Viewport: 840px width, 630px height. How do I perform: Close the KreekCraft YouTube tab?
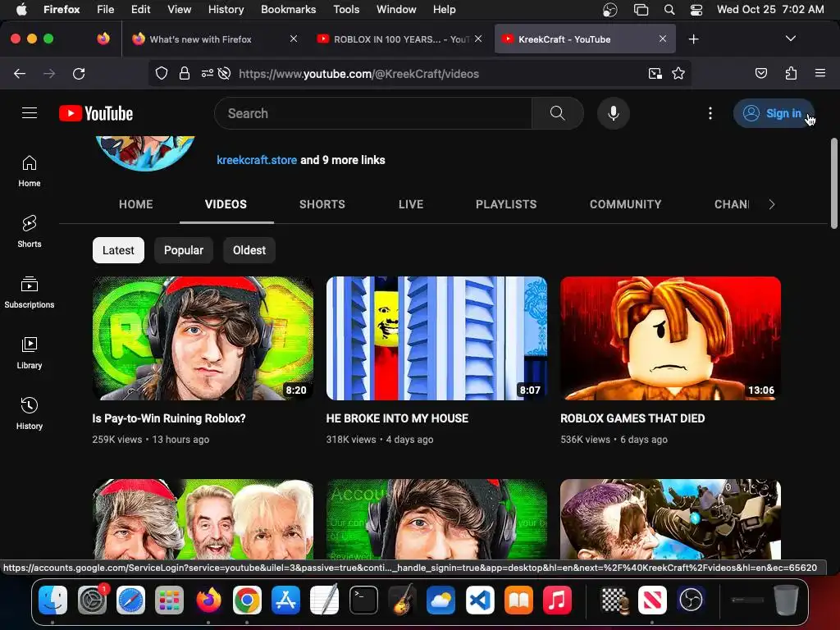click(x=663, y=39)
